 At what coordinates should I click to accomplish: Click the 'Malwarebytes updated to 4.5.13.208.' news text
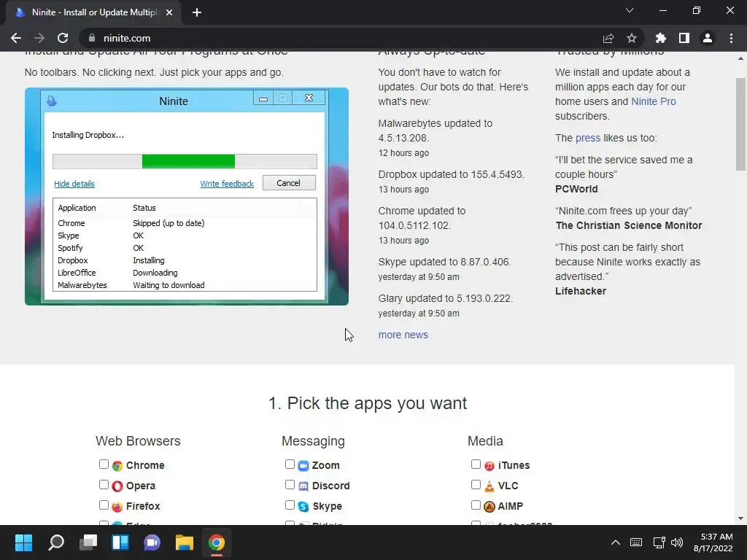pyautogui.click(x=436, y=131)
